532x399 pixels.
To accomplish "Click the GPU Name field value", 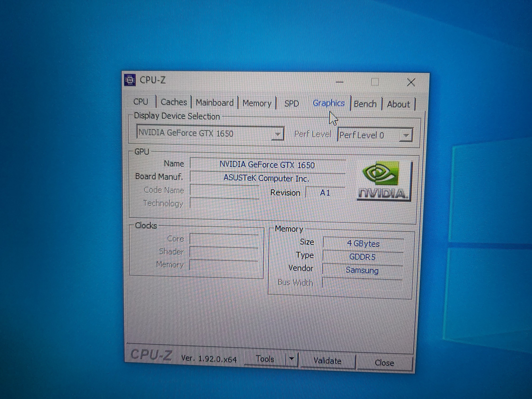I will (x=267, y=165).
